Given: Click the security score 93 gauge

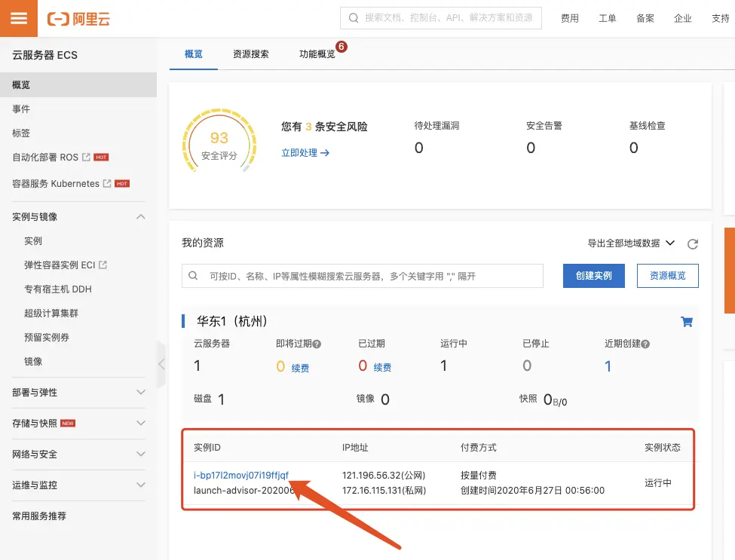Looking at the screenshot, I should (x=219, y=141).
